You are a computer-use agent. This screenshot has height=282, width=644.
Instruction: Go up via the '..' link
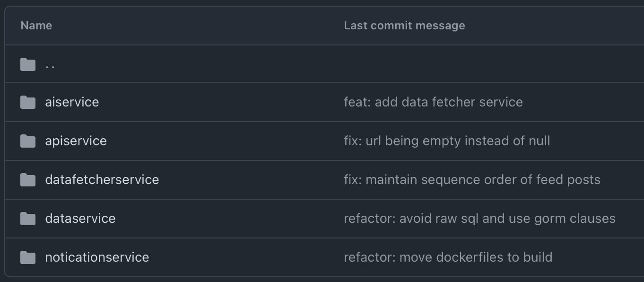[x=50, y=65]
